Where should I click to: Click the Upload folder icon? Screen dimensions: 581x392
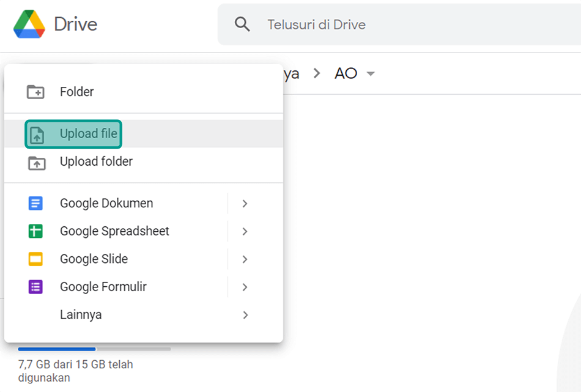(x=37, y=163)
